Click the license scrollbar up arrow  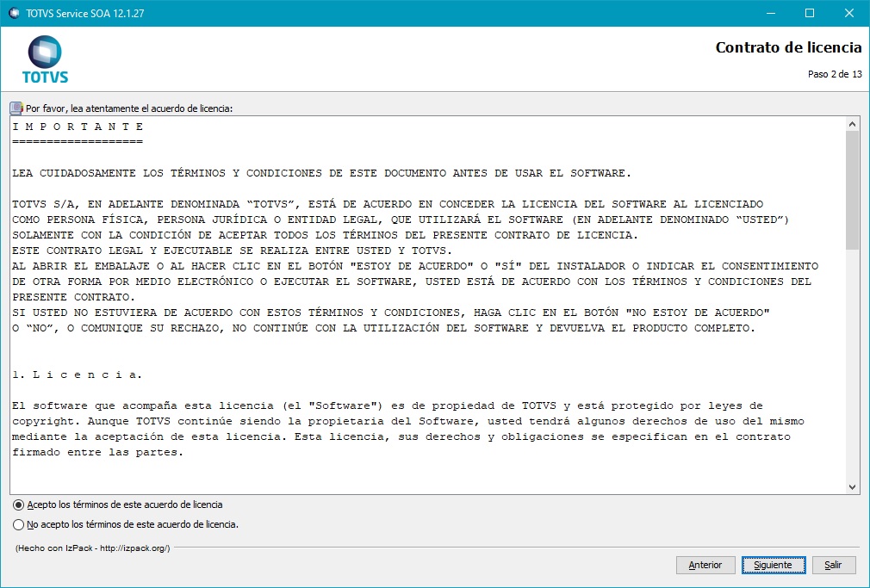coord(852,124)
